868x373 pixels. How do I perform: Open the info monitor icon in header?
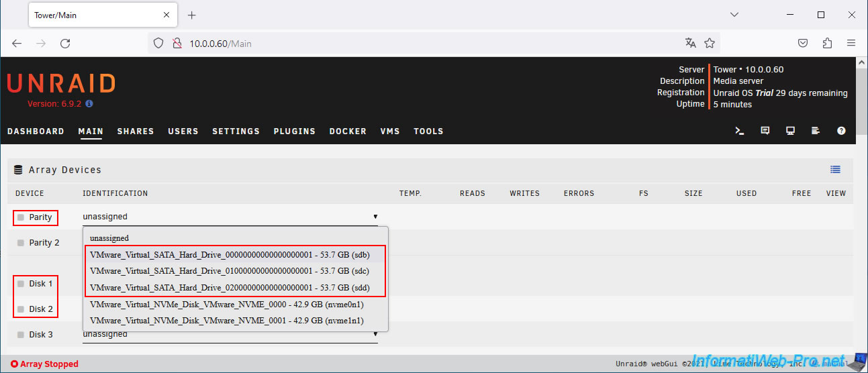pos(790,131)
